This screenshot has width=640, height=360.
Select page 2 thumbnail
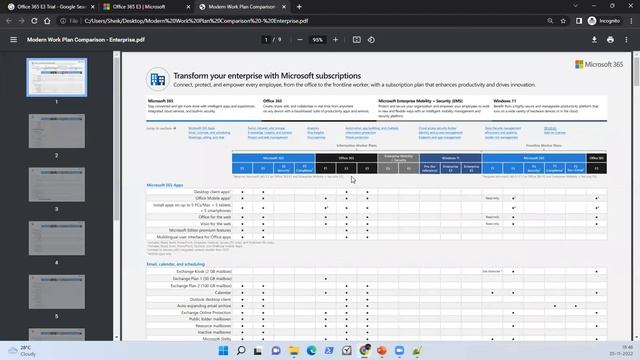[57, 131]
